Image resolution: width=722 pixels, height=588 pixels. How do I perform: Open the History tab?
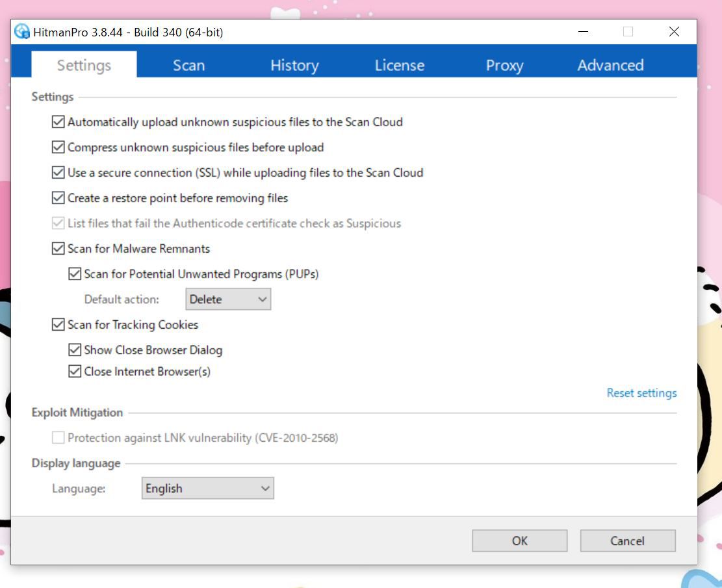[294, 65]
